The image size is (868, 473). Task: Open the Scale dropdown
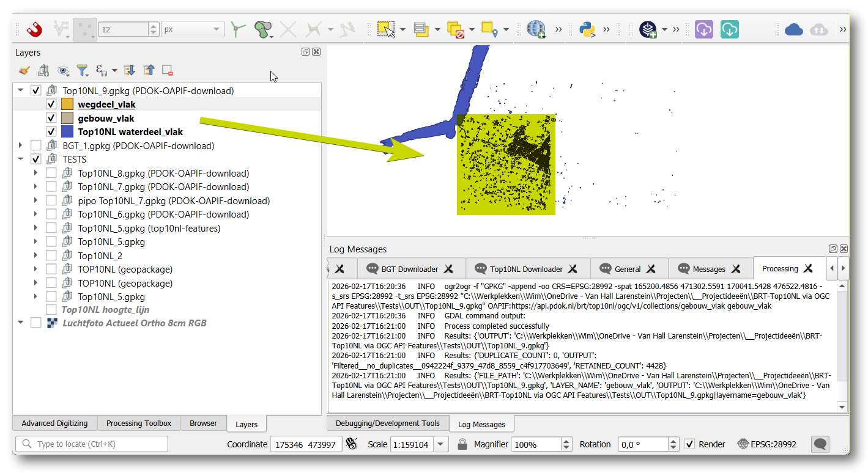(442, 444)
